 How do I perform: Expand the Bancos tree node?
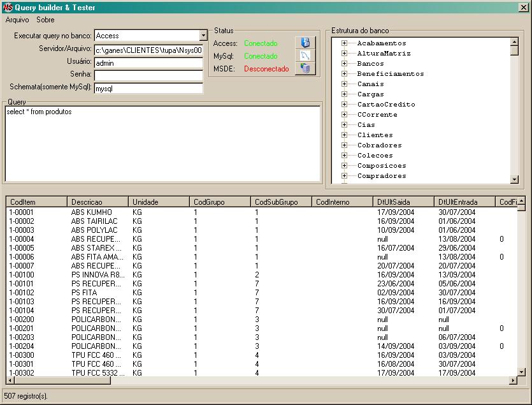[344, 64]
